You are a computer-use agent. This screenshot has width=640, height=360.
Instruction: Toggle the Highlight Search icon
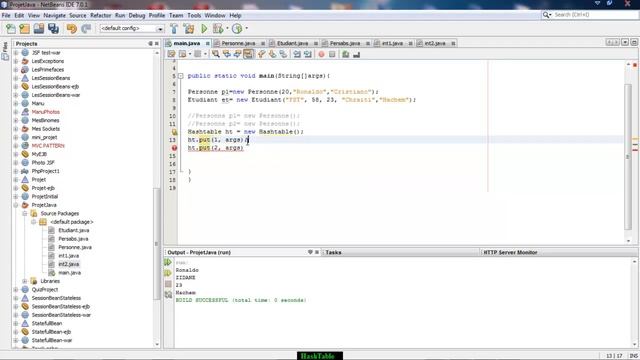coord(248,54)
